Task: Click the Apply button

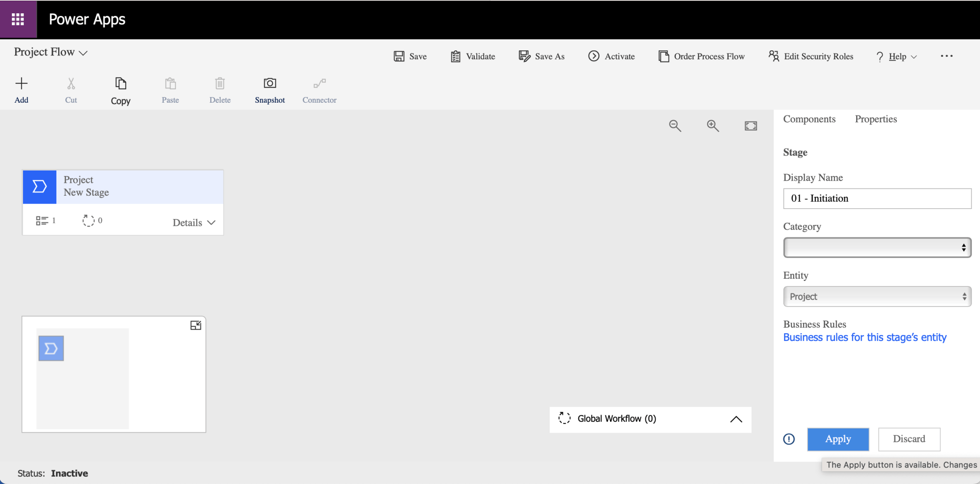Action: (x=838, y=439)
